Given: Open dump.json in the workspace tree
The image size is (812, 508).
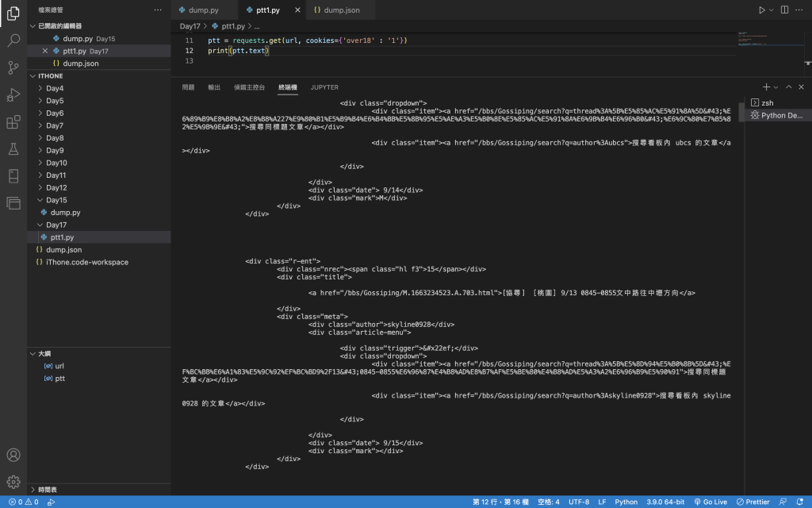Looking at the screenshot, I should [98, 250].
